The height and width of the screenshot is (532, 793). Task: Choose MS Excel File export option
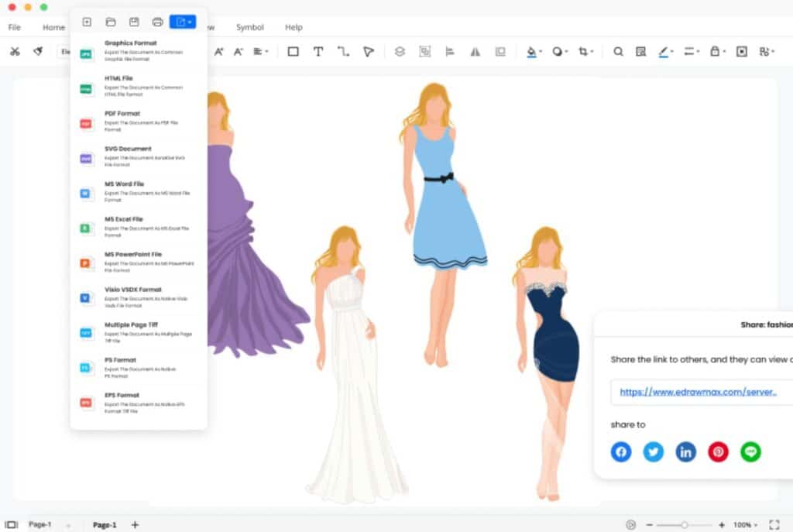coord(138,228)
